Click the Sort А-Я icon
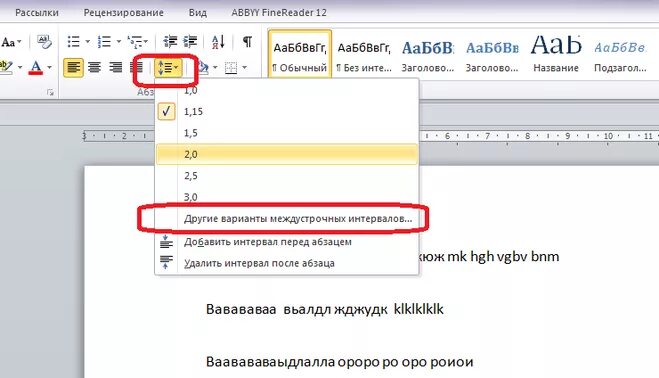Screen dimensions: 659x378 coord(218,42)
